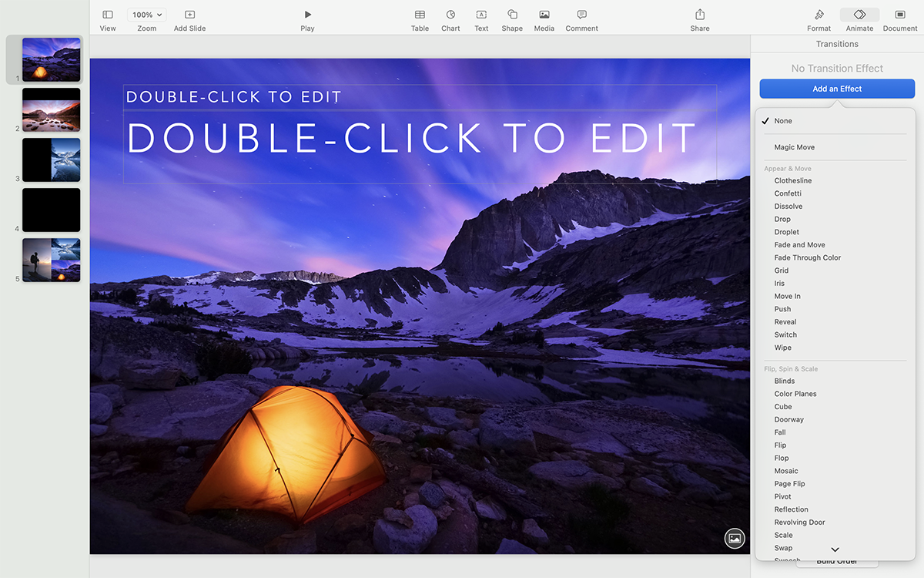Click the image placeholder badge on the slide

pos(734,538)
